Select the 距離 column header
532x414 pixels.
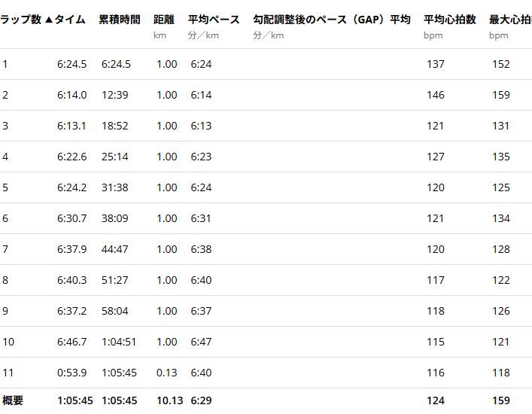(164, 20)
